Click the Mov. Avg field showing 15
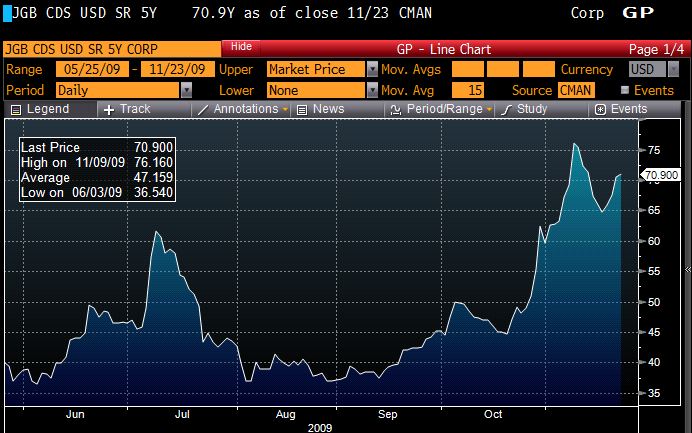Screen dimensions: 692x433 point(470,90)
